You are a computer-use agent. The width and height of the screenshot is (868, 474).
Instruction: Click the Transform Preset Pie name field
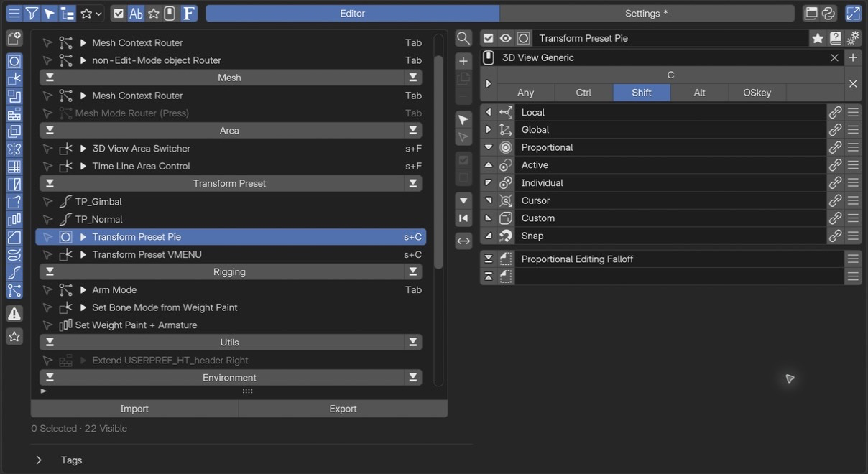670,38
